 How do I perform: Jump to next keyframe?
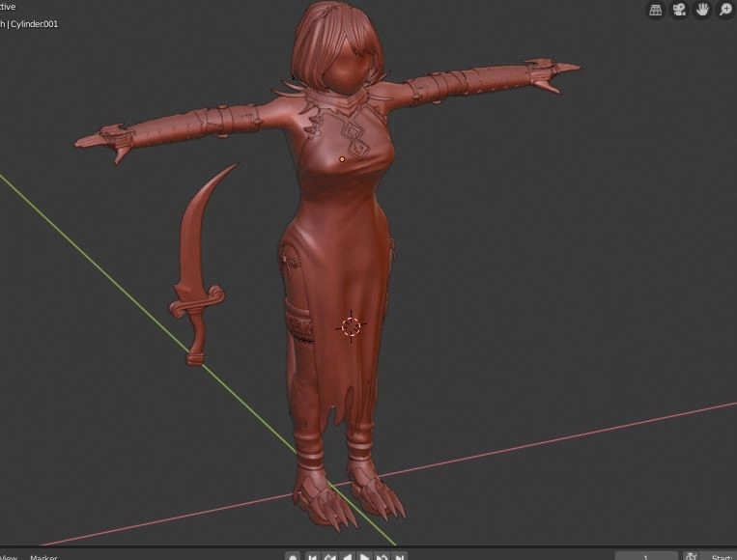[382, 556]
